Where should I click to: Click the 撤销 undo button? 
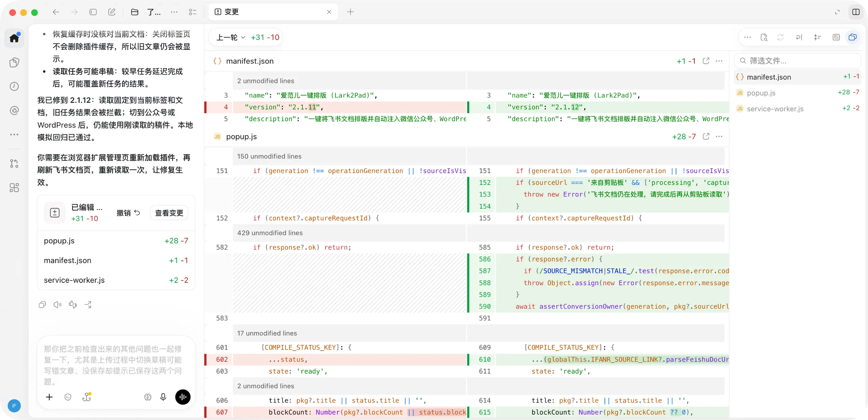pyautogui.click(x=128, y=213)
